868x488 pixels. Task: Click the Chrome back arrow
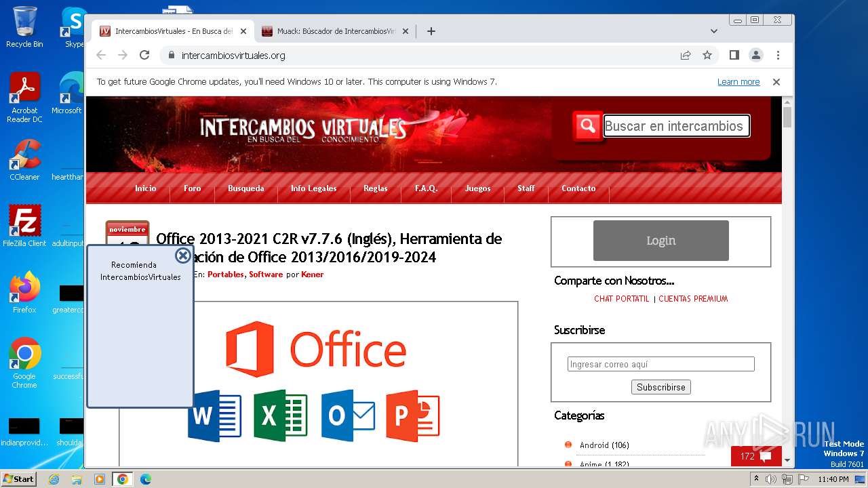[101, 55]
